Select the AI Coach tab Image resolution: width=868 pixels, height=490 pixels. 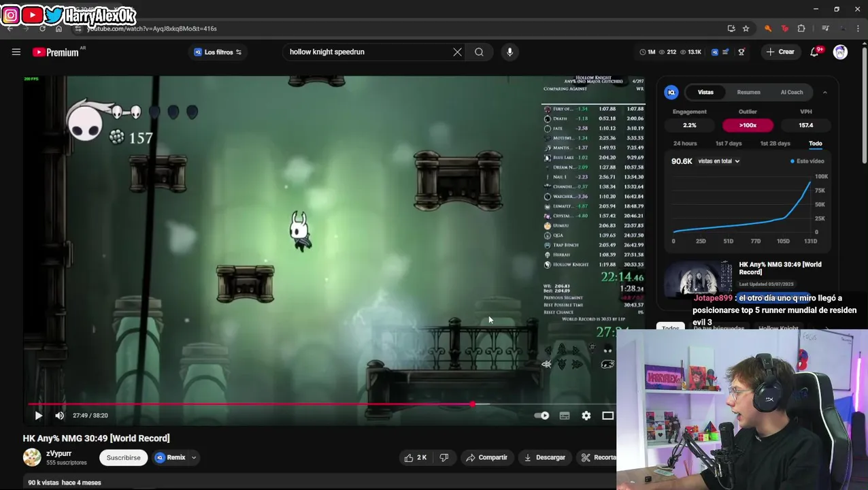coord(792,92)
